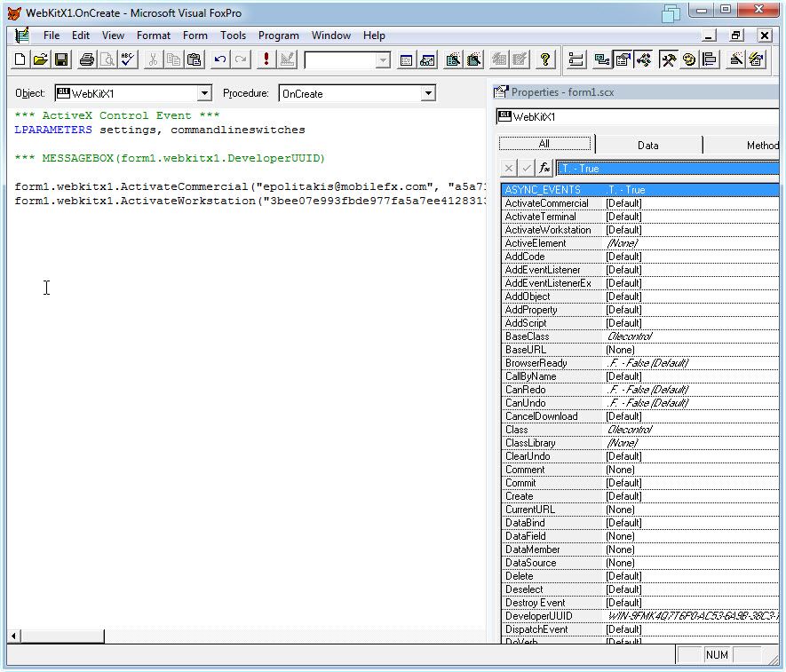Open the Form menu
786x672 pixels.
point(195,36)
